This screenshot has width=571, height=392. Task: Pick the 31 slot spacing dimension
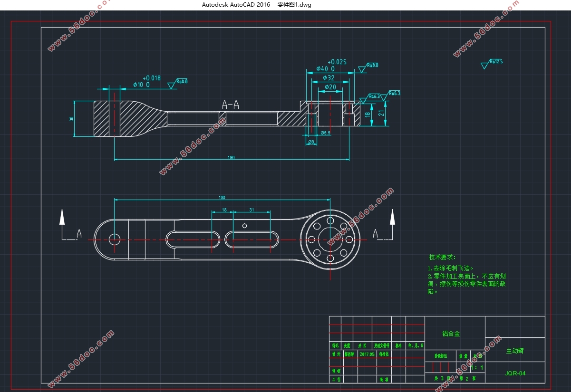(x=252, y=210)
